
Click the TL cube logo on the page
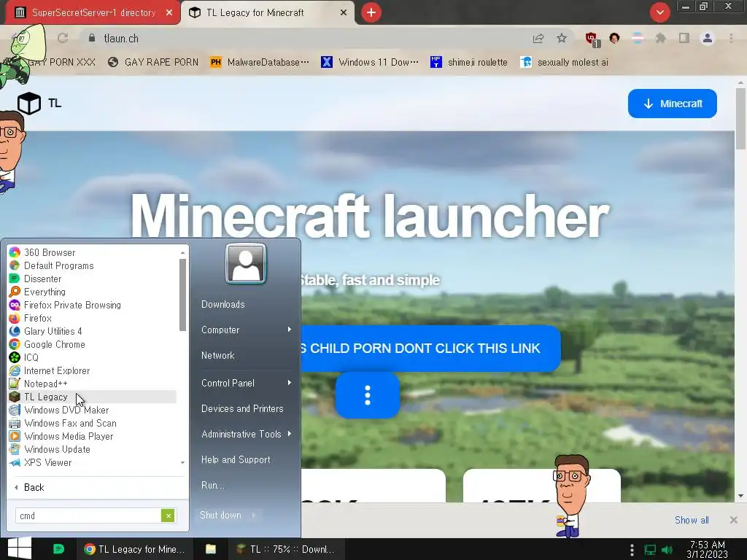tap(29, 103)
